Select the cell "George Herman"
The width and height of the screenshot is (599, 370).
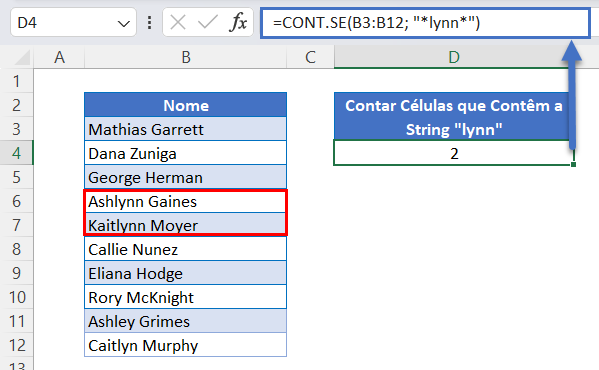point(186,177)
